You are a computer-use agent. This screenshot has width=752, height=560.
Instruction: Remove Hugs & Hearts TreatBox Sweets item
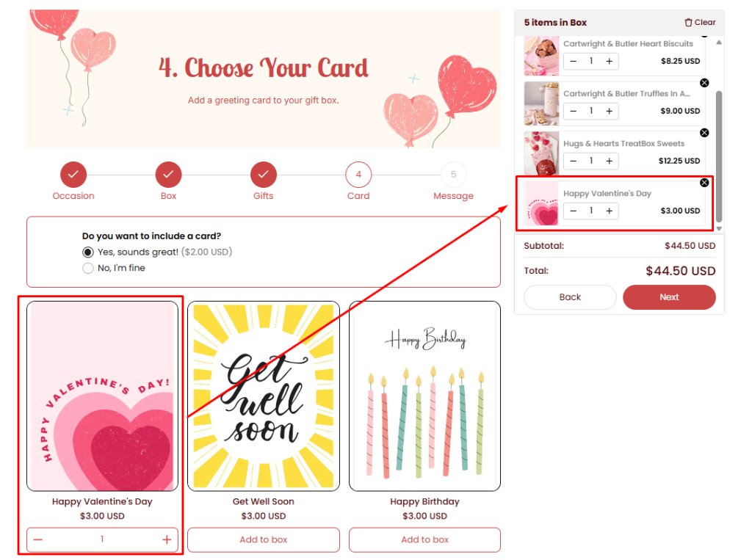[x=704, y=133]
